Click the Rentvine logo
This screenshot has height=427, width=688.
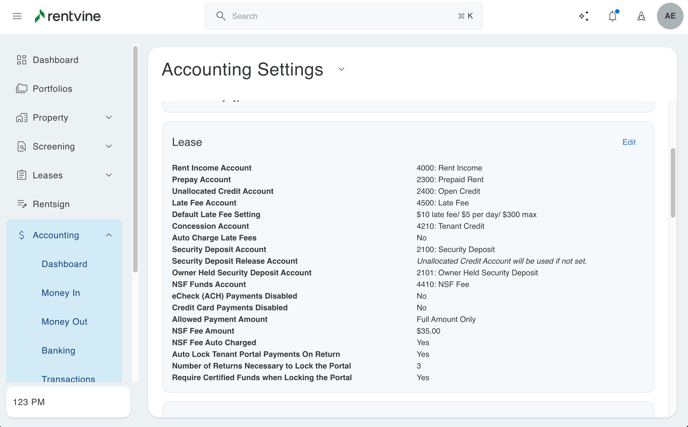click(x=67, y=16)
